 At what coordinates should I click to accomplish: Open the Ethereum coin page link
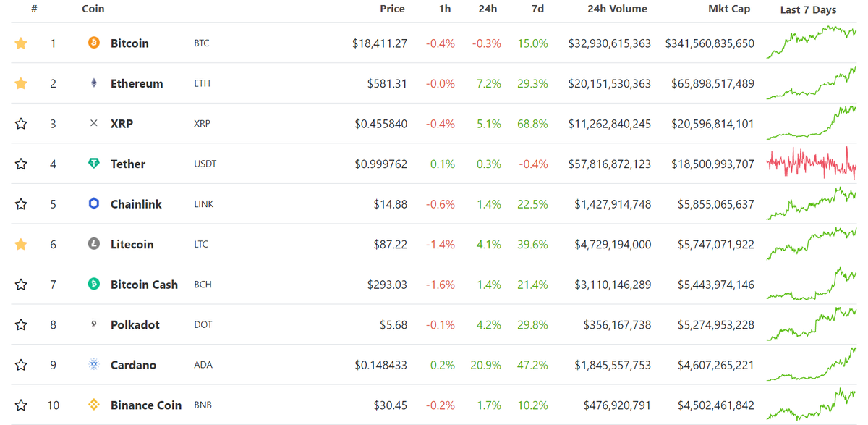point(137,83)
